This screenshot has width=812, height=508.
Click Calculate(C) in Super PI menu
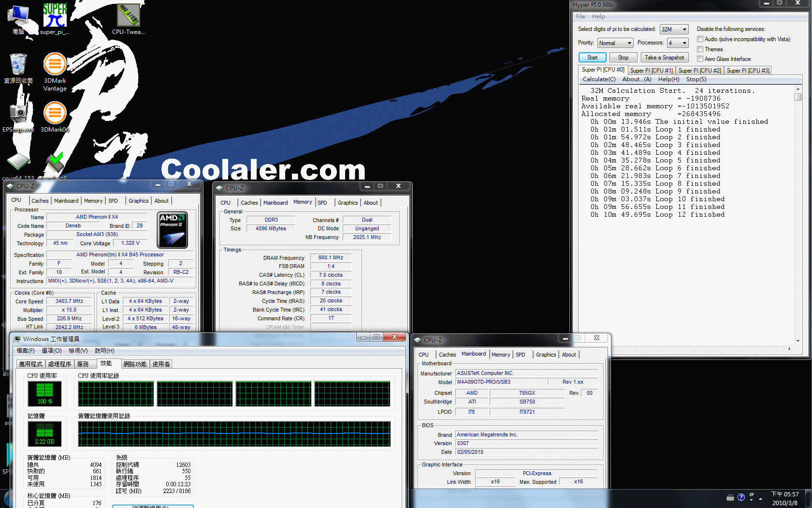click(x=599, y=79)
